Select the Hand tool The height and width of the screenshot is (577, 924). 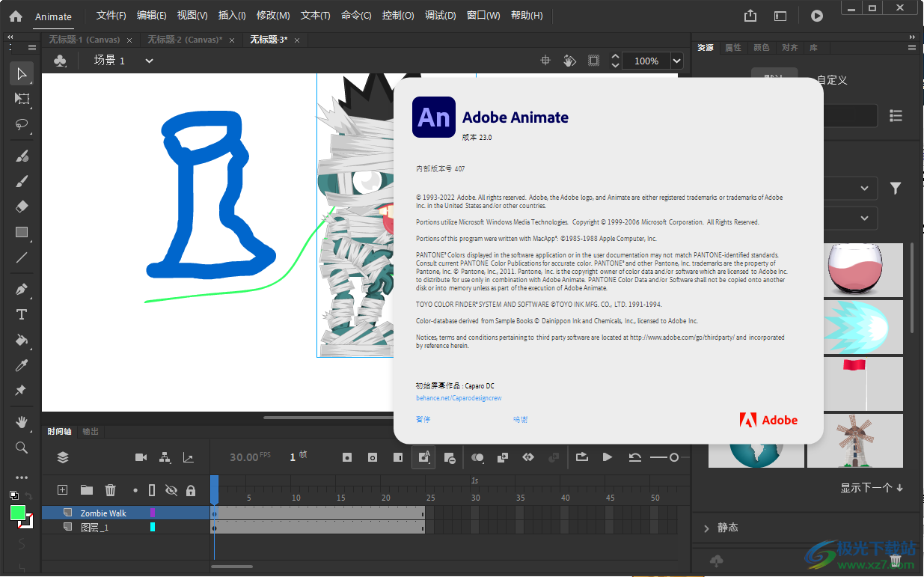tap(22, 422)
